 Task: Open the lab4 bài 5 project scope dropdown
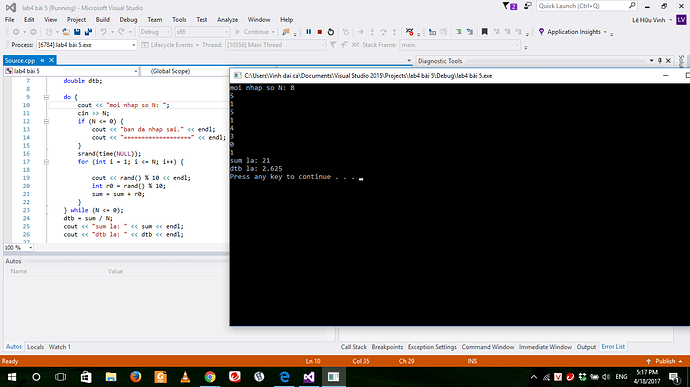pyautogui.click(x=71, y=71)
